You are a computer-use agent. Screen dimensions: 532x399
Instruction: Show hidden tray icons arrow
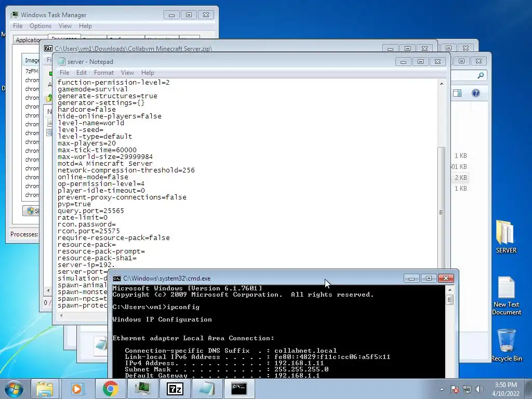[442, 389]
